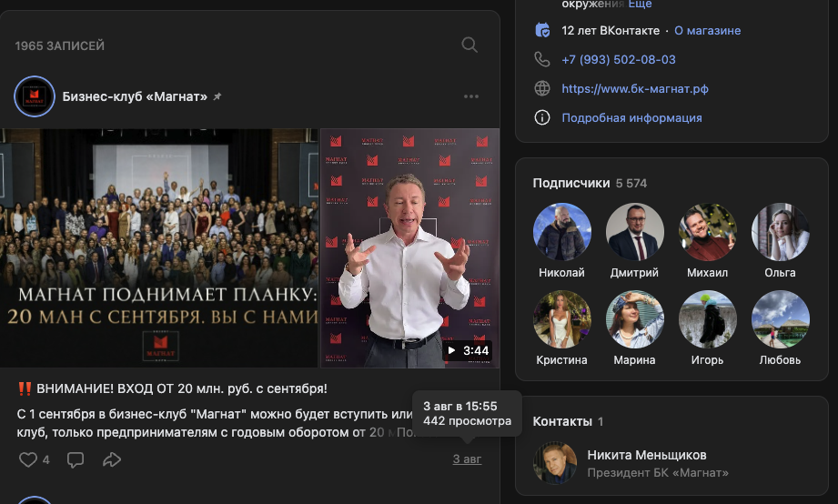Click the verified store calendar icon
Image resolution: width=838 pixels, height=504 pixels.
click(x=542, y=30)
